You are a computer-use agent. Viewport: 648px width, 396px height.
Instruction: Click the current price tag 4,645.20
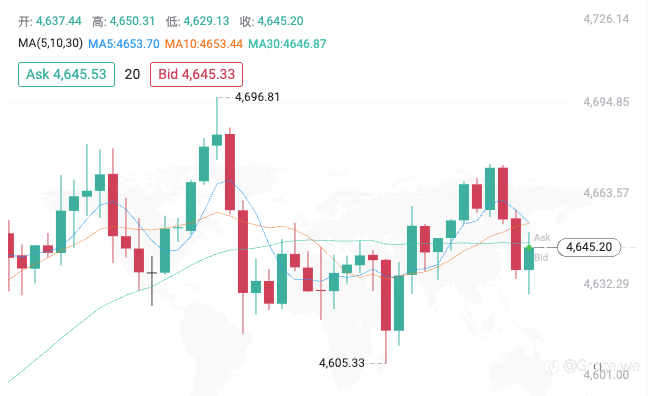(589, 247)
